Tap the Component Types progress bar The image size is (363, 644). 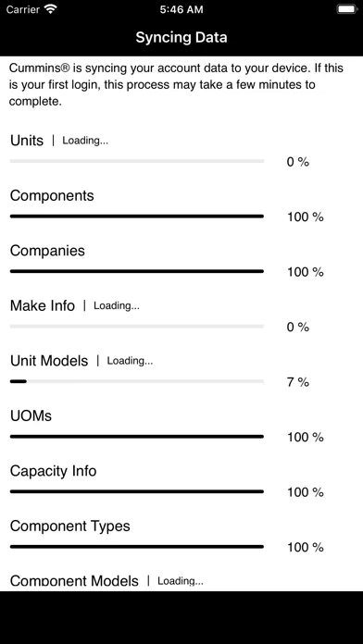[137, 546]
